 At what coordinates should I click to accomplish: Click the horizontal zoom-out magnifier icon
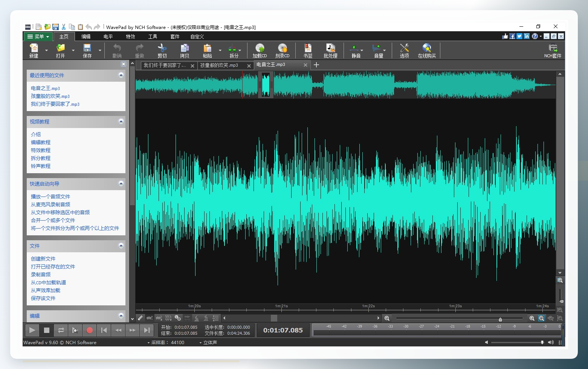[387, 318]
